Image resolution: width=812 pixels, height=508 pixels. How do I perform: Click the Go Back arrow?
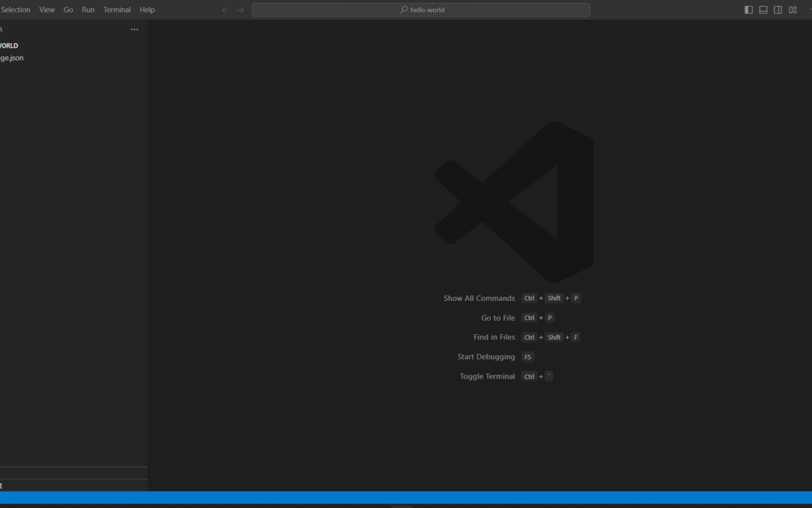tap(225, 10)
